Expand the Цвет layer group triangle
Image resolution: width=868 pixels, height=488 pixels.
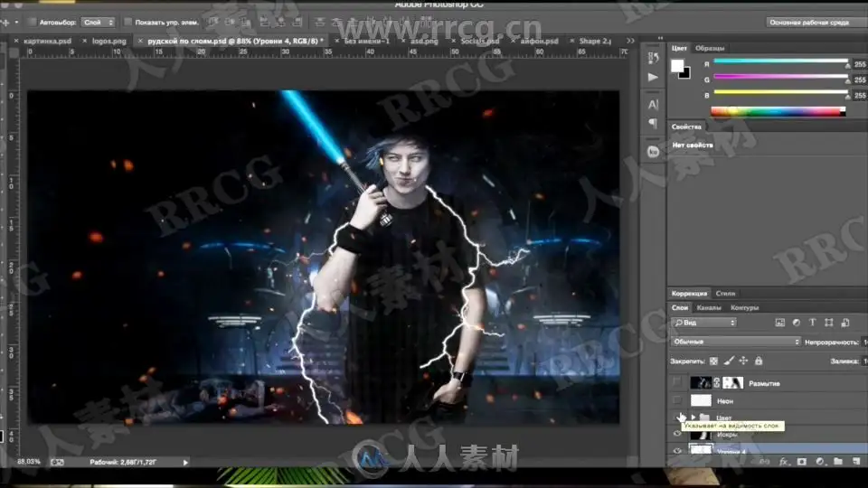(693, 418)
